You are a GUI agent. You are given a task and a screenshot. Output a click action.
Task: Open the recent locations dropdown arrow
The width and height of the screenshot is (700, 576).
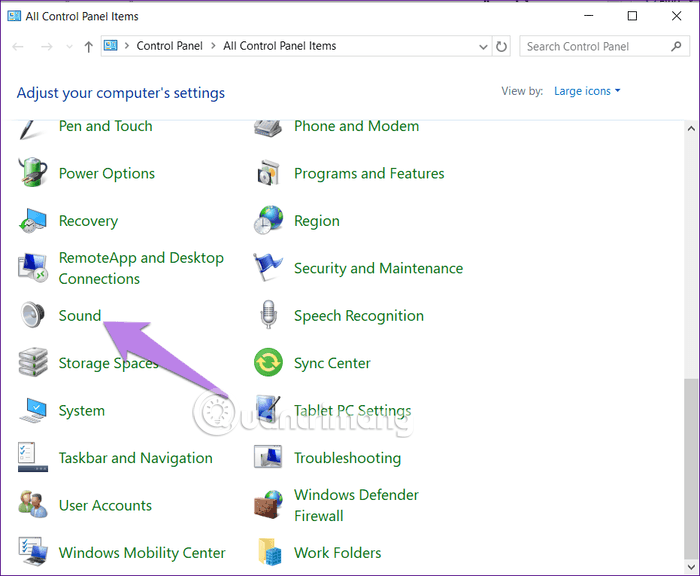(x=69, y=46)
